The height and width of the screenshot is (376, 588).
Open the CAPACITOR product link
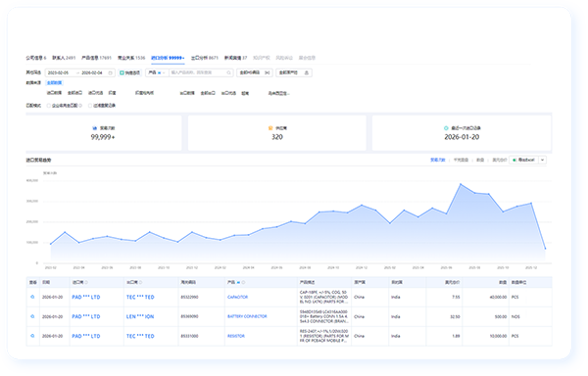click(x=237, y=297)
